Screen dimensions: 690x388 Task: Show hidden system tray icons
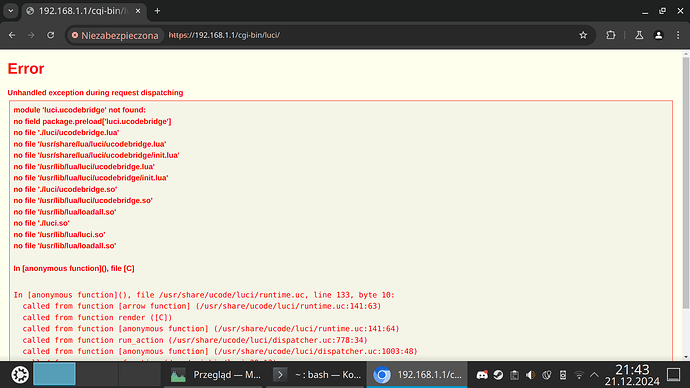click(x=594, y=375)
